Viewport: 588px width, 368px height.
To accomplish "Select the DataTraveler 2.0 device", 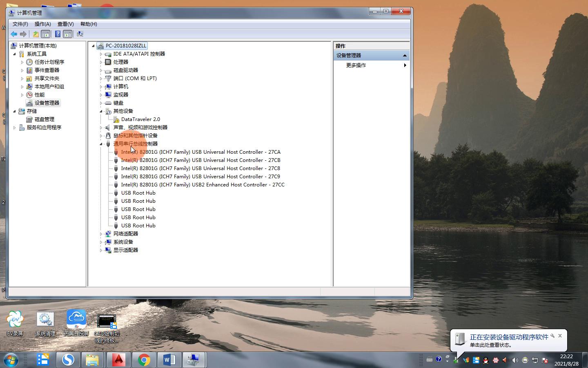I will point(140,119).
